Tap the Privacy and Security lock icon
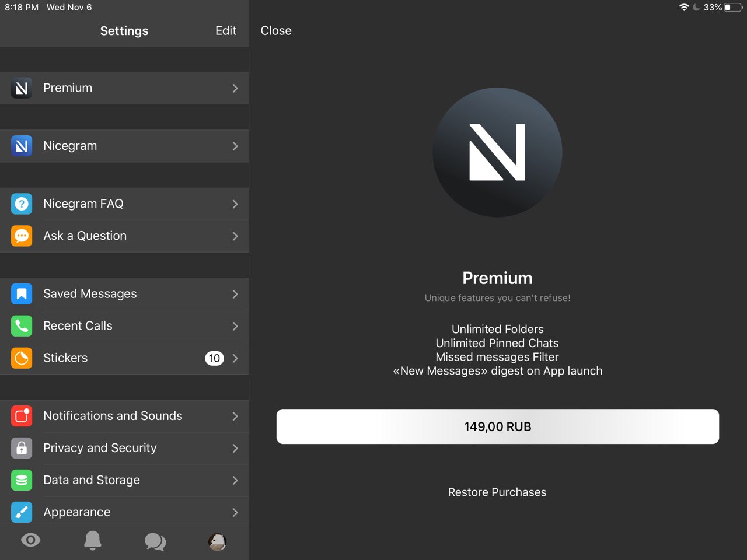Image resolution: width=747 pixels, height=560 pixels. [x=22, y=447]
